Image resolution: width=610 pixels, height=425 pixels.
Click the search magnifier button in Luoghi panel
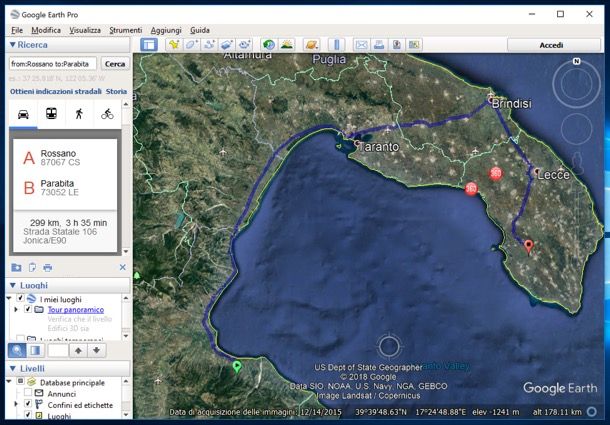point(17,351)
